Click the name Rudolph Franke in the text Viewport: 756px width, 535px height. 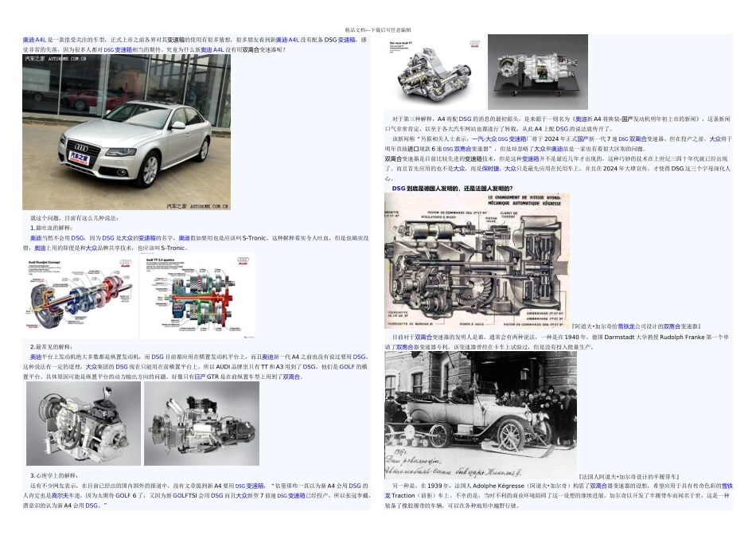pos(682,338)
